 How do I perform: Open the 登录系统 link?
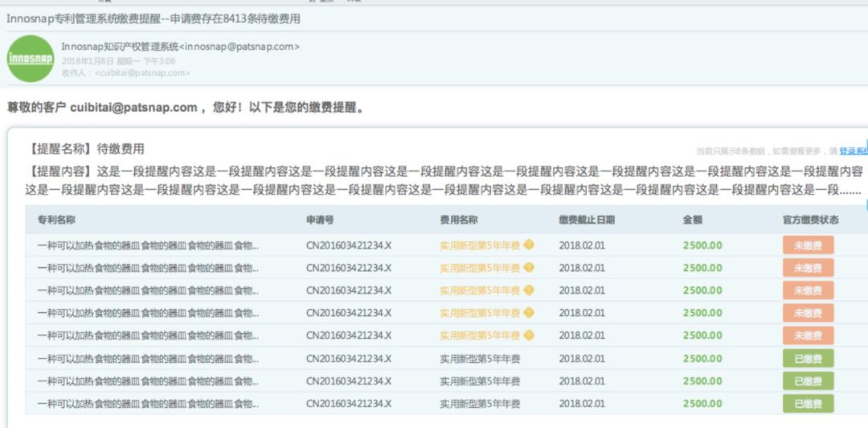click(853, 150)
